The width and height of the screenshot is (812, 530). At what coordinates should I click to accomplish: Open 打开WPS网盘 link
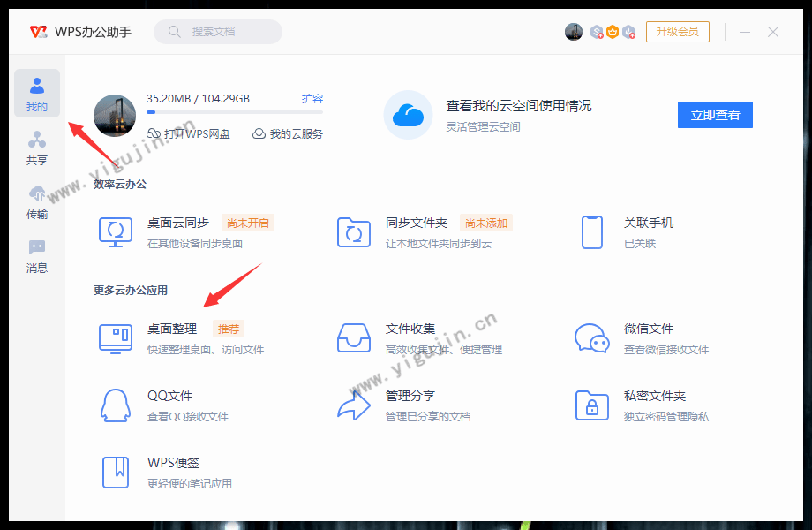pos(189,133)
